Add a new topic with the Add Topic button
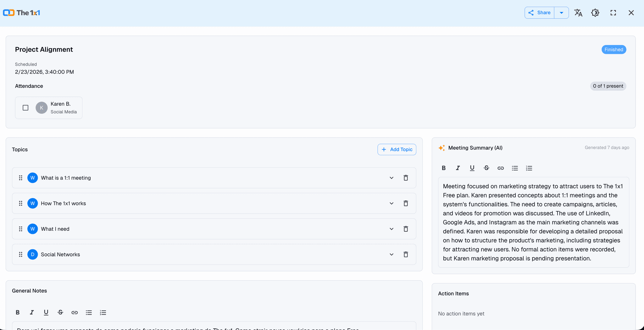Screen dimensions: 644x330 point(397,149)
